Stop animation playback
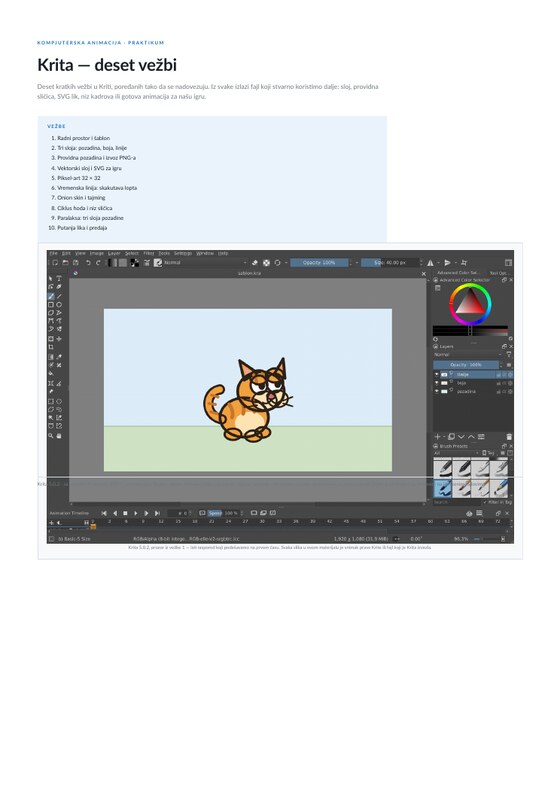 click(x=125, y=513)
